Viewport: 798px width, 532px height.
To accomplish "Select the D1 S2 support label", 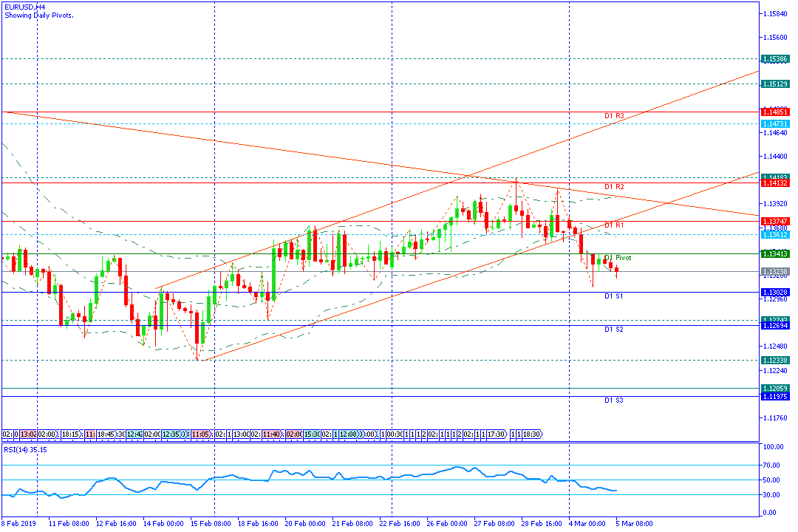I will pos(614,330).
